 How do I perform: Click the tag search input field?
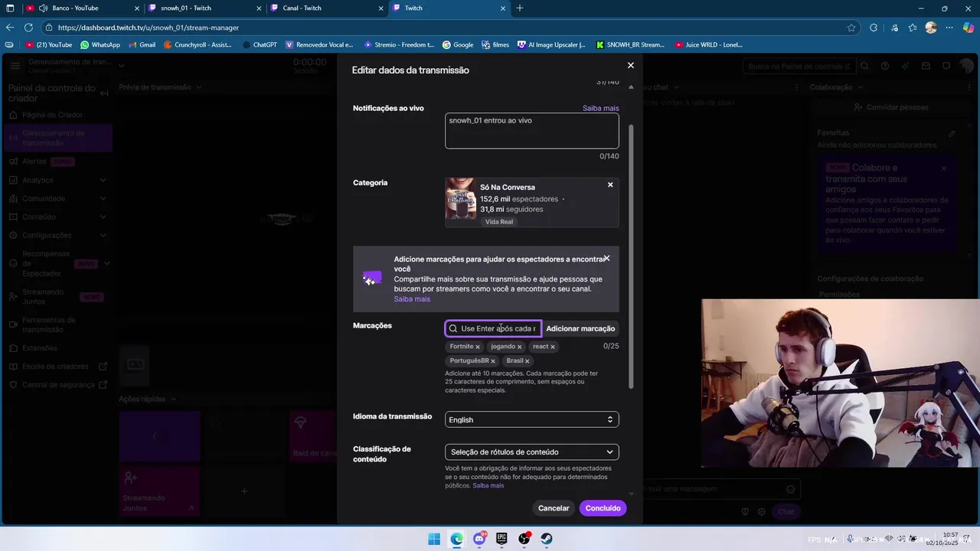coord(494,328)
